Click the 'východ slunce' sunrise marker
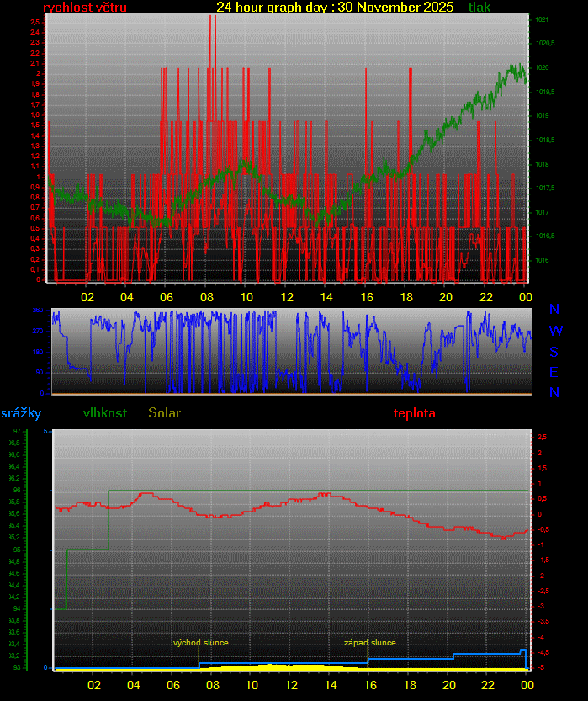Screen dimensions: 588x701 (200, 643)
